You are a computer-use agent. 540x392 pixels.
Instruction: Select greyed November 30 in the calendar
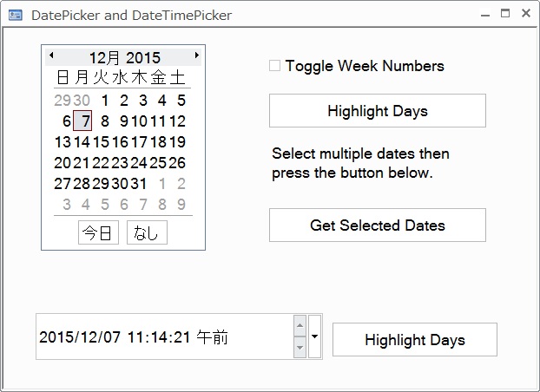(82, 101)
